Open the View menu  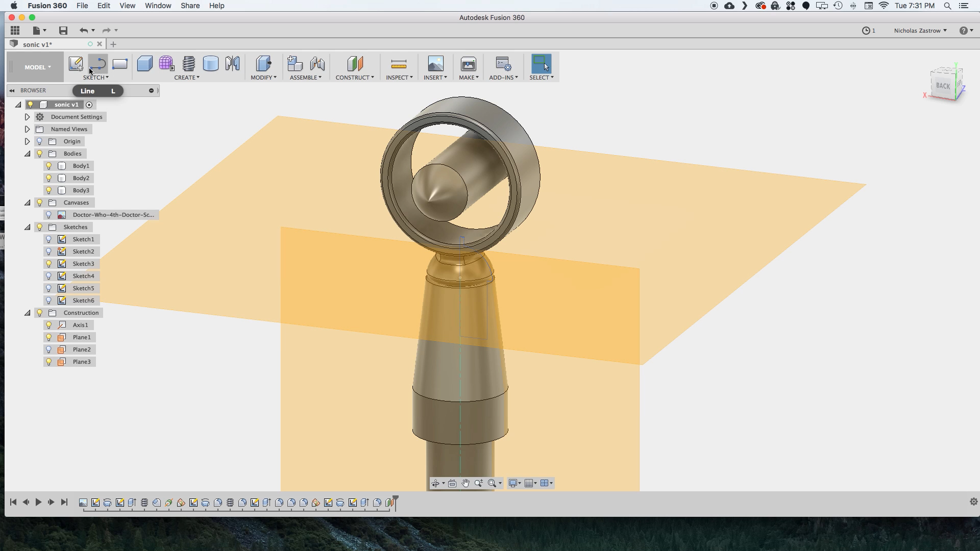pyautogui.click(x=127, y=6)
